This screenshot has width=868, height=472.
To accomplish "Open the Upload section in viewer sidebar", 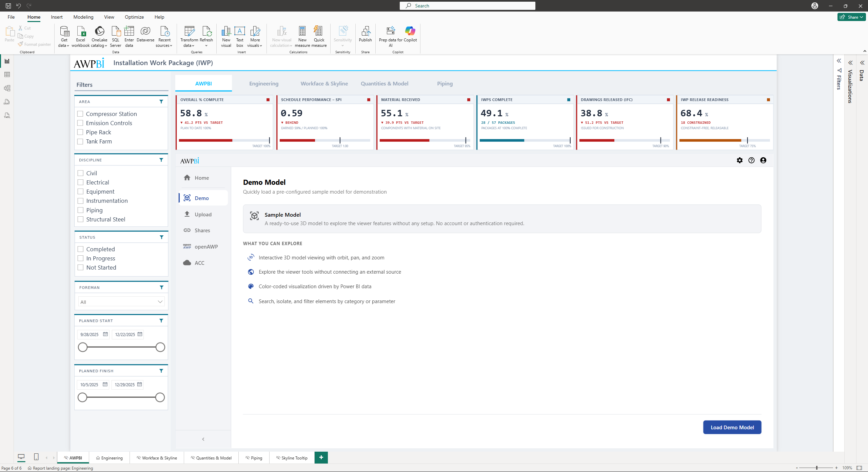I will (203, 214).
